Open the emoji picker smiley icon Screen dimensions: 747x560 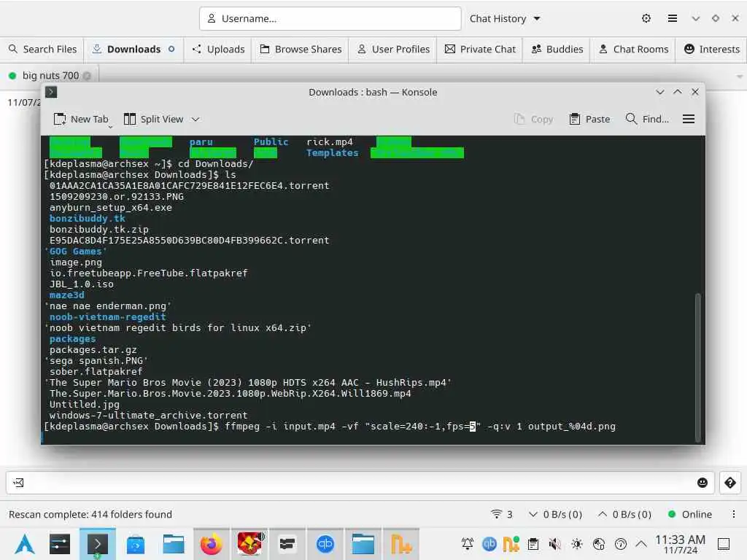click(x=703, y=483)
